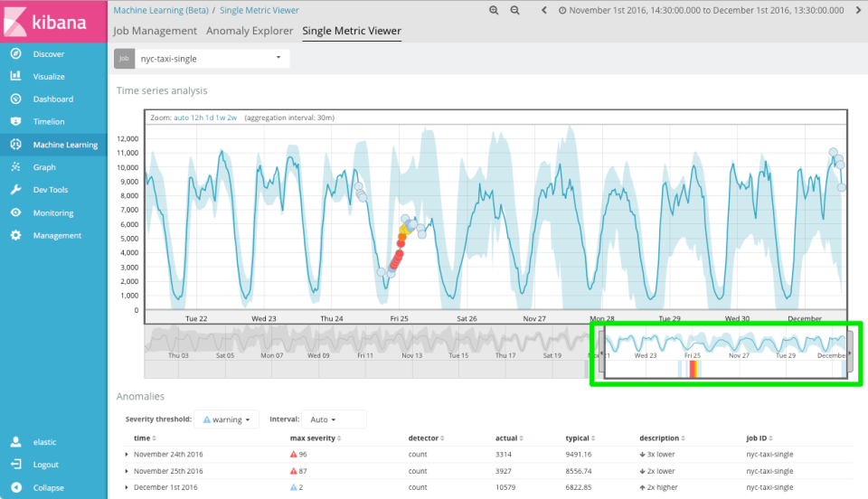
Task: Go to the Dashboard page
Action: click(52, 99)
